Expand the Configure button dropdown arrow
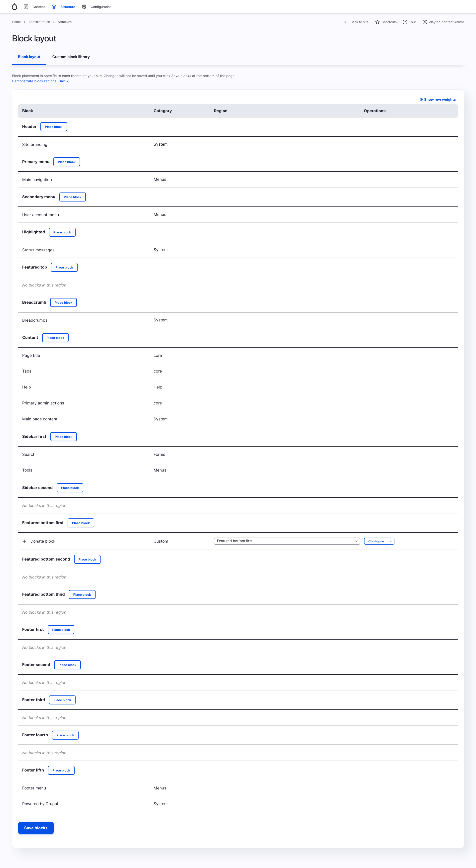The width and height of the screenshot is (476, 868). pyautogui.click(x=391, y=541)
